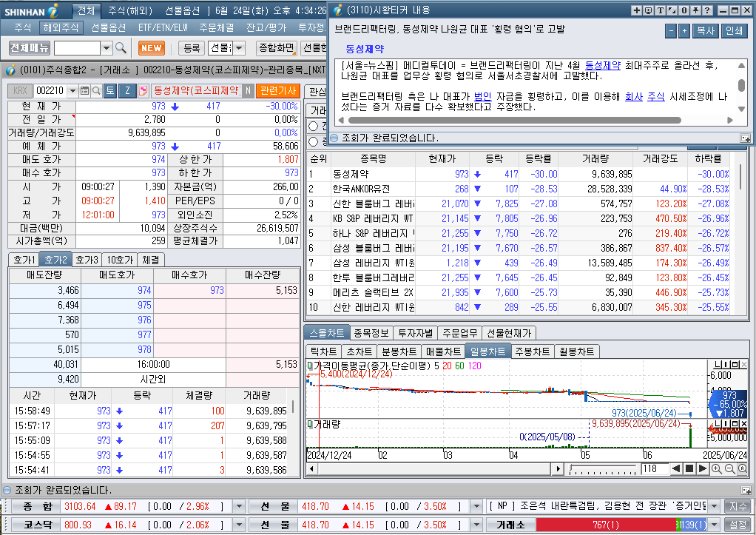Image resolution: width=756 pixels, height=535 pixels.
Task: Click the blue Z icon button
Action: tap(127, 90)
